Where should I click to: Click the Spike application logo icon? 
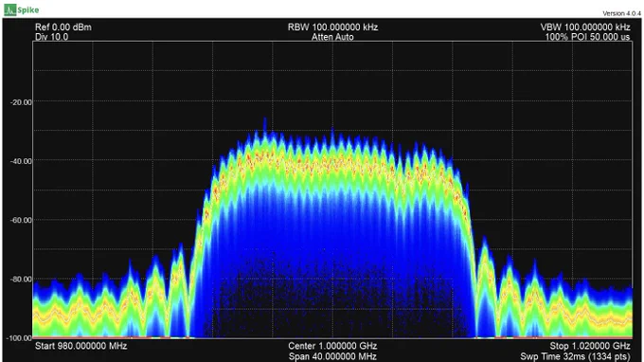[x=10, y=9]
